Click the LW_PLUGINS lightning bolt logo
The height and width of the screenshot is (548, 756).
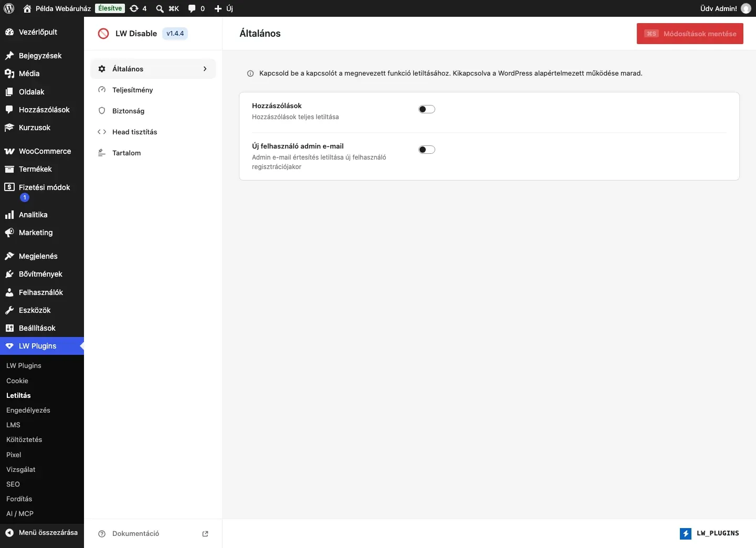click(x=686, y=533)
